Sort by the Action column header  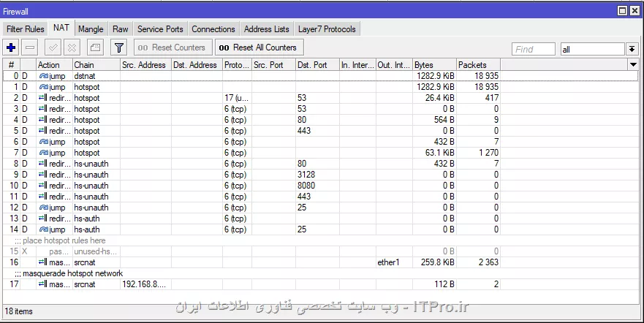(54, 65)
